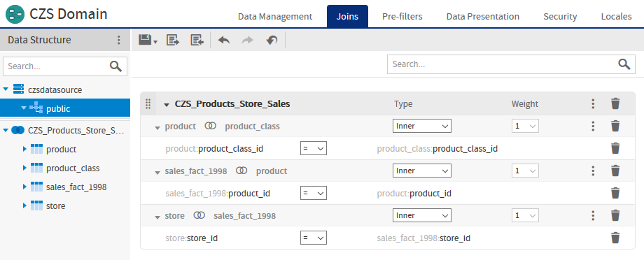Screen dimensions: 644x260
Task: Collapse the czsdatasource tree node
Action: tap(6, 89)
